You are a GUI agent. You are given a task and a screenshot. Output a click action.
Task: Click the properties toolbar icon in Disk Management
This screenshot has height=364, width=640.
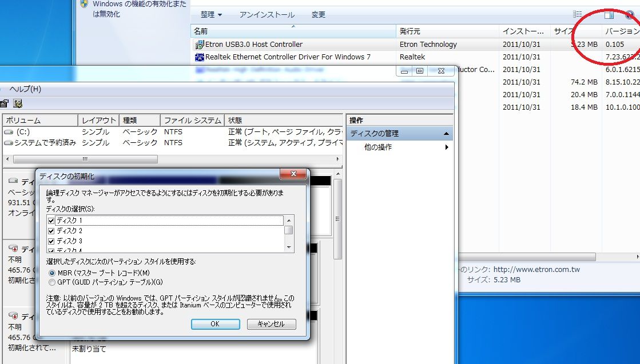click(x=4, y=103)
